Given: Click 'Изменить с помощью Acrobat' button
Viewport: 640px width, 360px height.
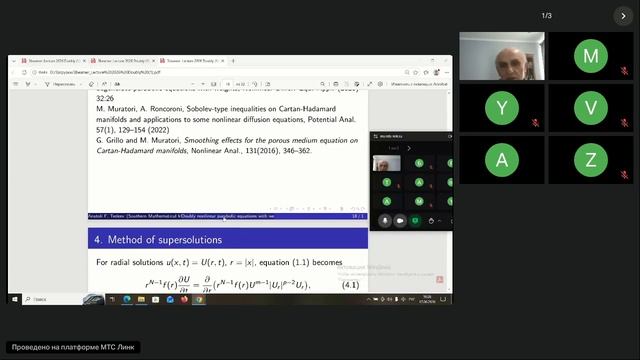Looking at the screenshot, I should coord(419,84).
